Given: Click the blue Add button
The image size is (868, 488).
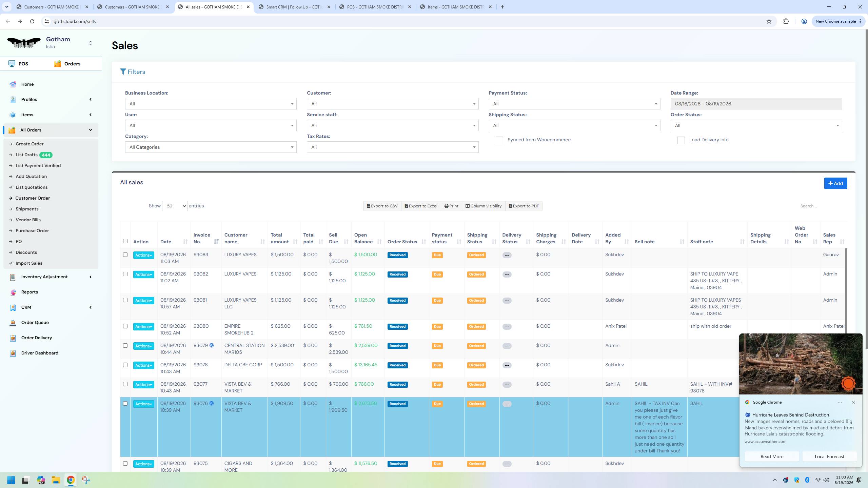Looking at the screenshot, I should tap(835, 183).
